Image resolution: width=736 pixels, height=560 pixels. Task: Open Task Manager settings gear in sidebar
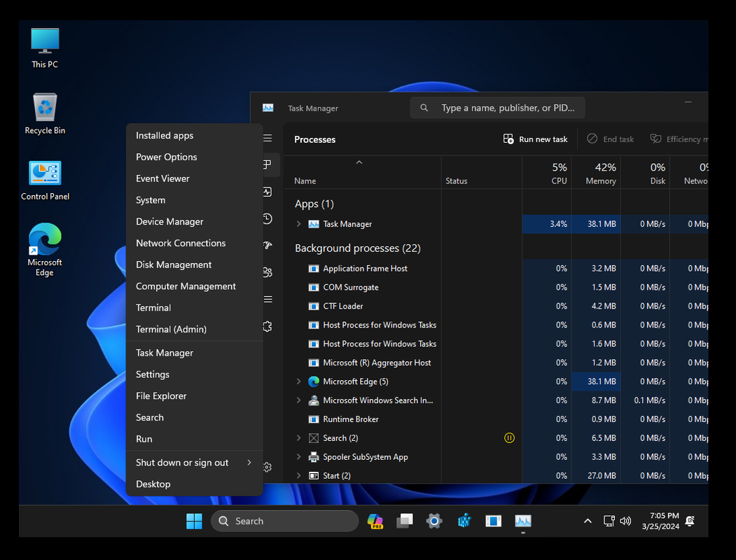[x=268, y=467]
